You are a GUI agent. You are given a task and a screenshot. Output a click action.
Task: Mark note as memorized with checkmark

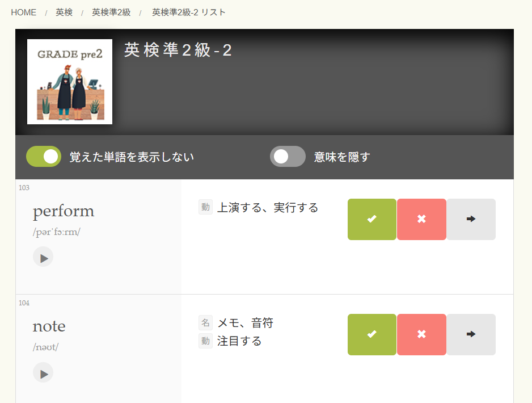coord(372,334)
